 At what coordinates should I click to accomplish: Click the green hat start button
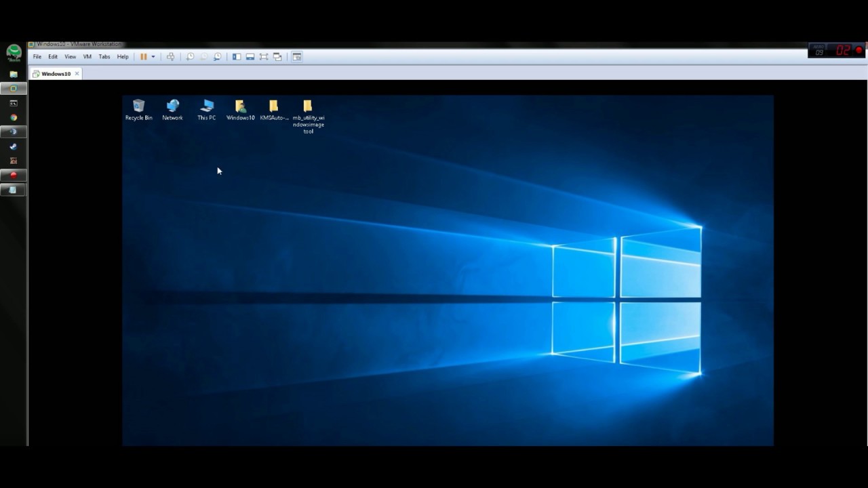[x=14, y=52]
